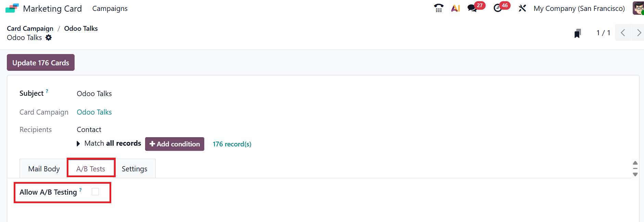Click the AI assistant icon
Image resolution: width=644 pixels, height=222 pixels.
[x=455, y=8]
